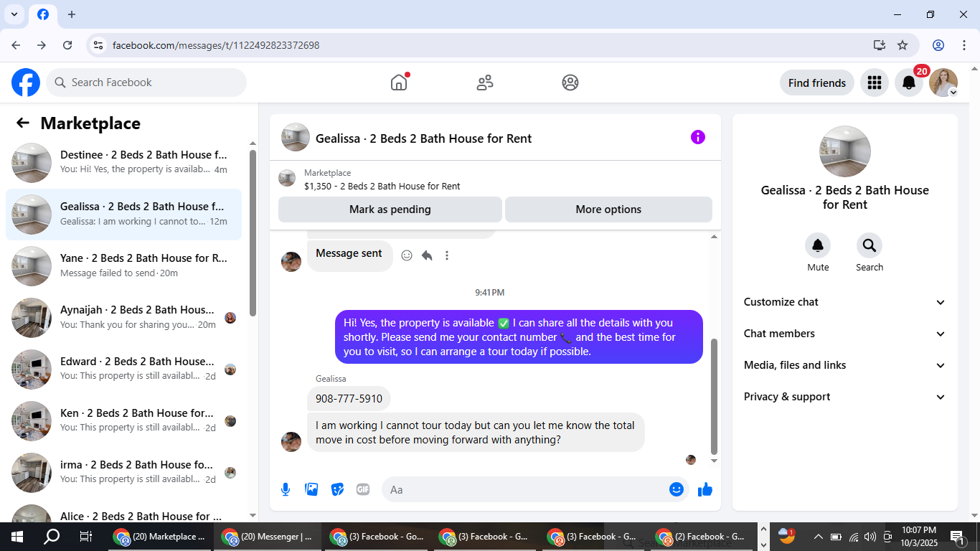980x551 pixels.
Task: Switch to '(2) Facebook' taskbar window
Action: point(701,537)
